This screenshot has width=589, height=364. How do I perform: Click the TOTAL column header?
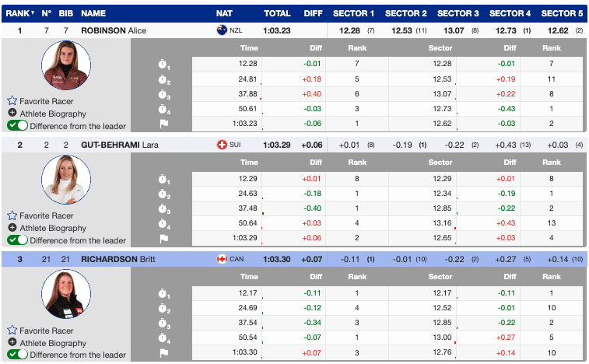tap(276, 13)
